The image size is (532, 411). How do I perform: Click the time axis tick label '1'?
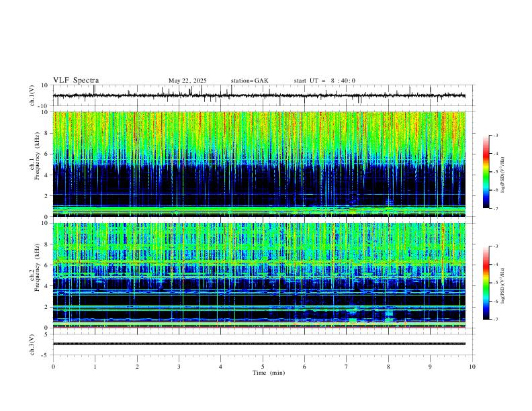(95, 367)
